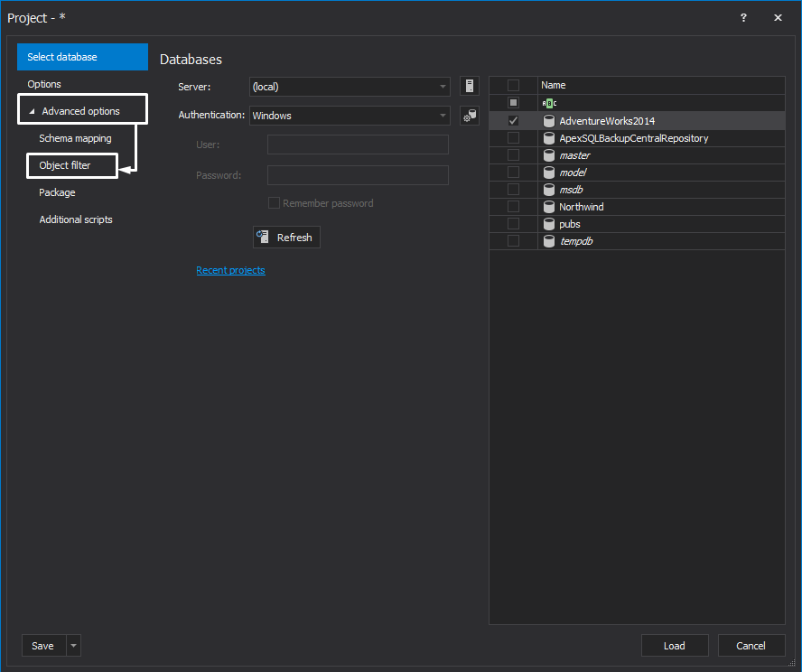Open connection options via the database gear icon
This screenshot has width=802, height=672.
[x=469, y=115]
